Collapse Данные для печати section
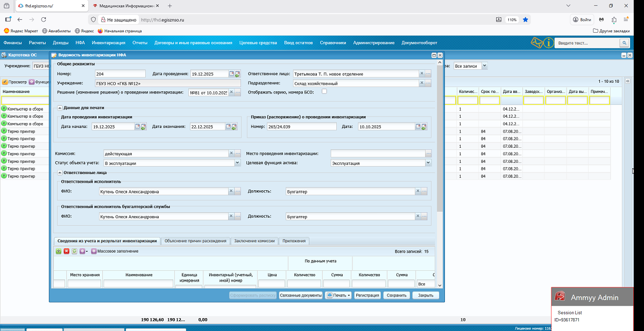Viewport: 644px width, 331px height. point(60,107)
